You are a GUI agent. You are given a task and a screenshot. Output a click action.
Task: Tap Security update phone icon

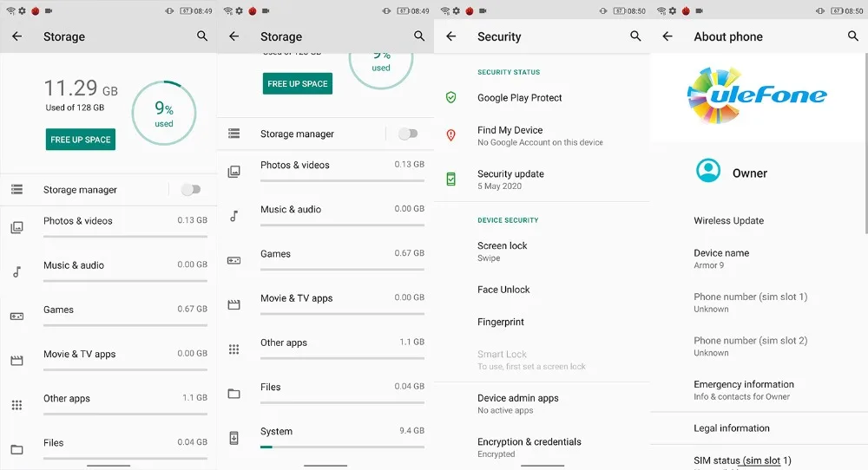[451, 180]
